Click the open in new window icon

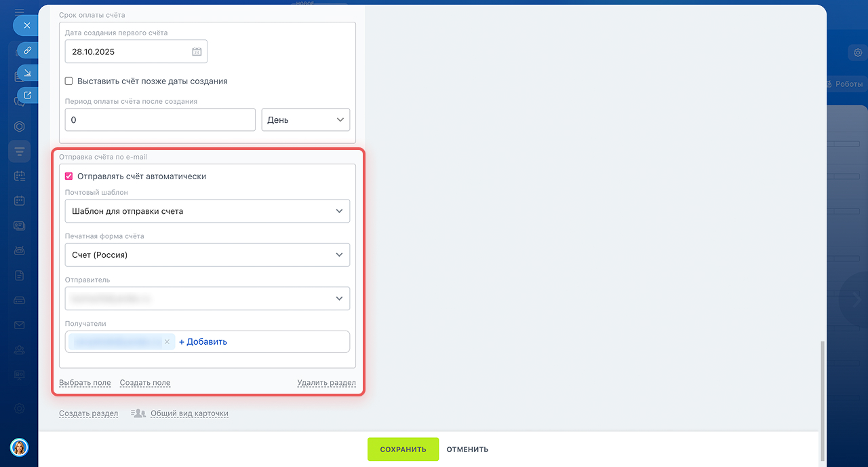tap(28, 95)
